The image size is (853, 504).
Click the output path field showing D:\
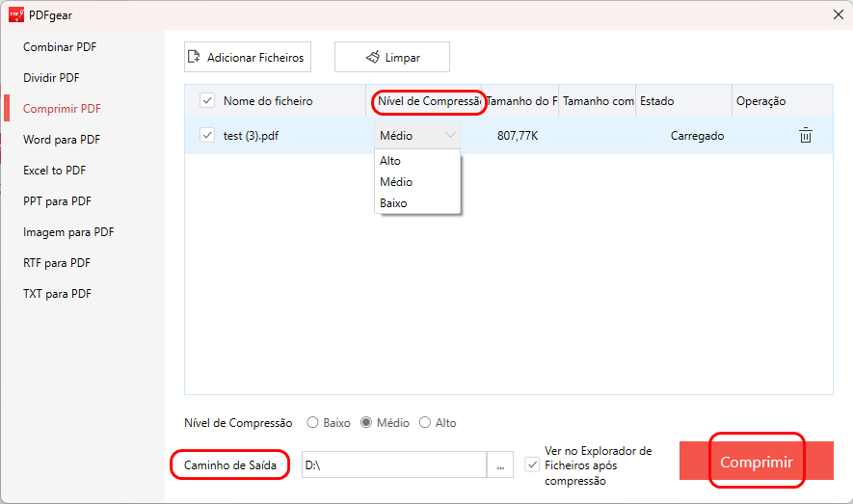click(x=394, y=464)
